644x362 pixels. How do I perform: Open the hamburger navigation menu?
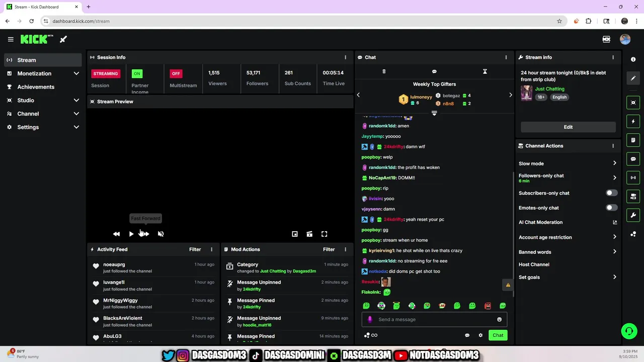click(x=11, y=39)
